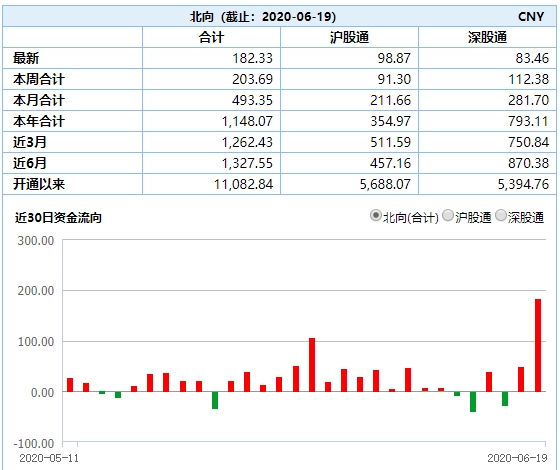Click the 近6月 row label
This screenshot has width=560, height=470.
pyautogui.click(x=30, y=164)
